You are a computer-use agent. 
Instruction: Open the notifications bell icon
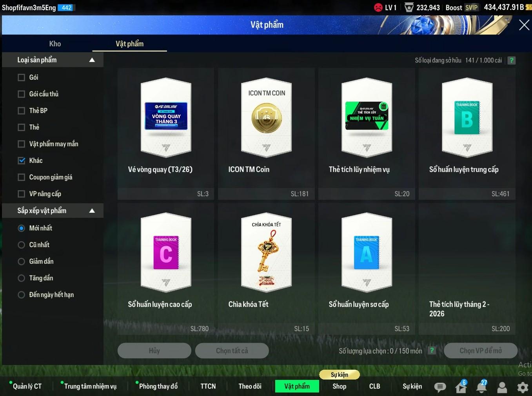click(x=481, y=387)
